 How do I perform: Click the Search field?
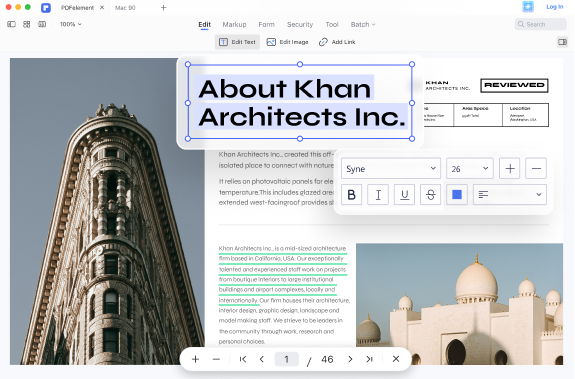541,24
